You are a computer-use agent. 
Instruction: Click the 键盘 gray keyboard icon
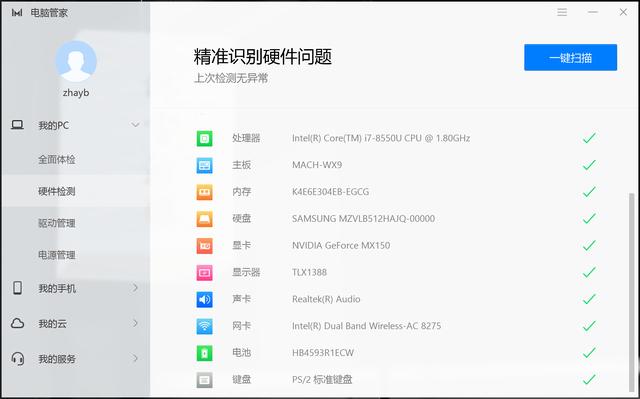pos(204,380)
